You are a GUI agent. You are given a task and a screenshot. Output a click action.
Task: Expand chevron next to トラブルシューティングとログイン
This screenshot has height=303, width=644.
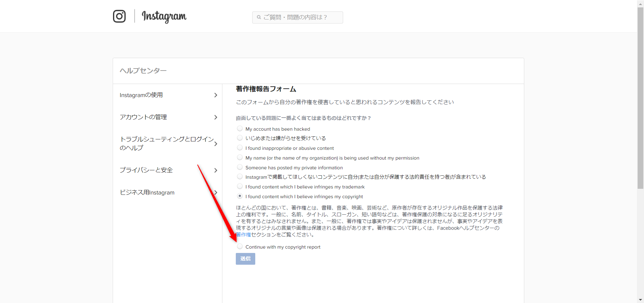tap(216, 144)
